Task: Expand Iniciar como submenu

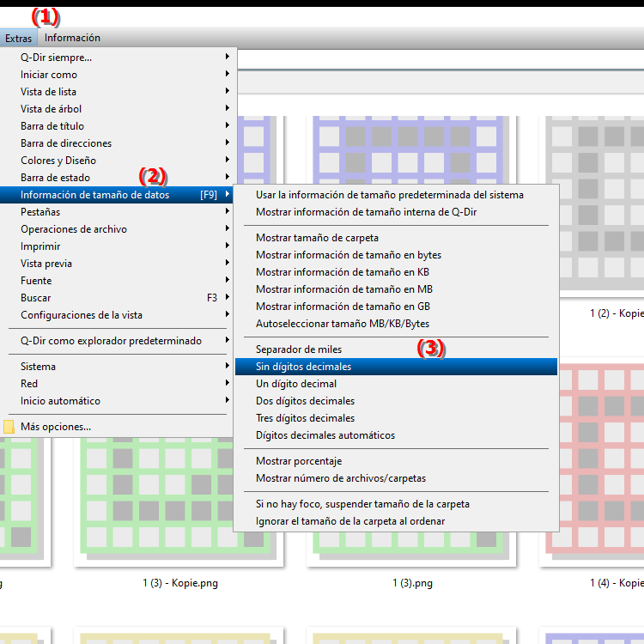Action: coord(118,75)
